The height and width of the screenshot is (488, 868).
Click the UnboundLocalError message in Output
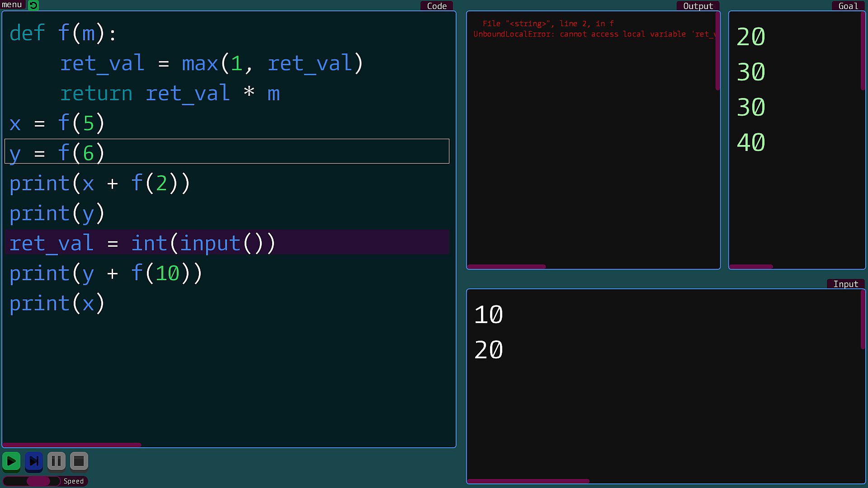[594, 34]
